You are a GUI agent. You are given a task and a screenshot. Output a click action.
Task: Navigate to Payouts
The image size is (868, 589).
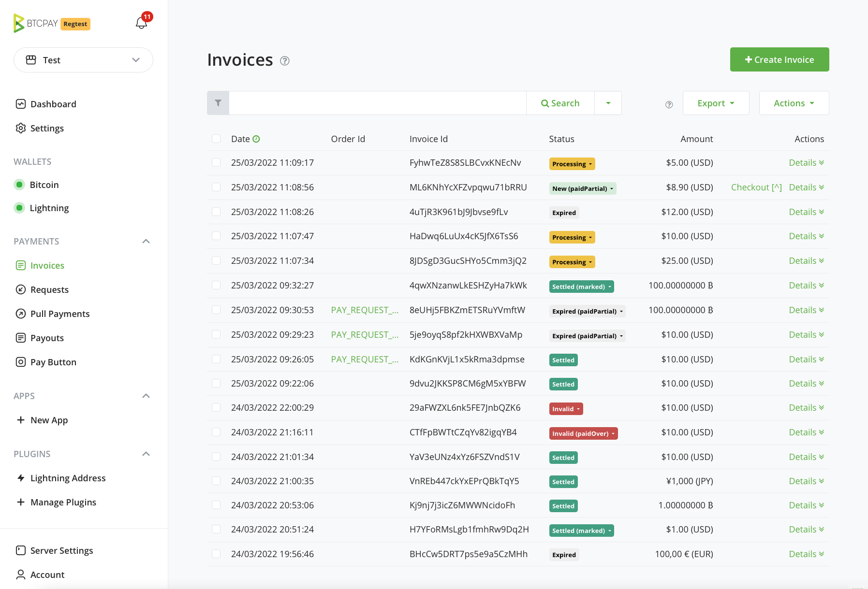47,338
